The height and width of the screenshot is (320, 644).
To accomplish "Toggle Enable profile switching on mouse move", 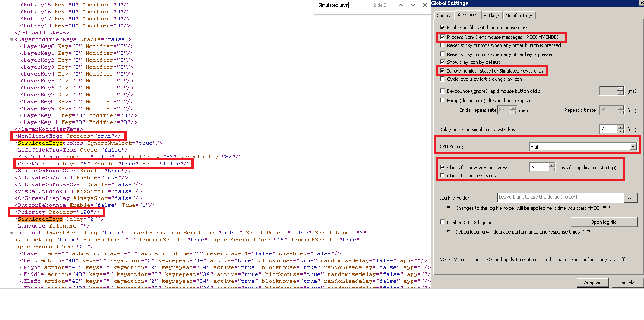I will click(x=442, y=28).
